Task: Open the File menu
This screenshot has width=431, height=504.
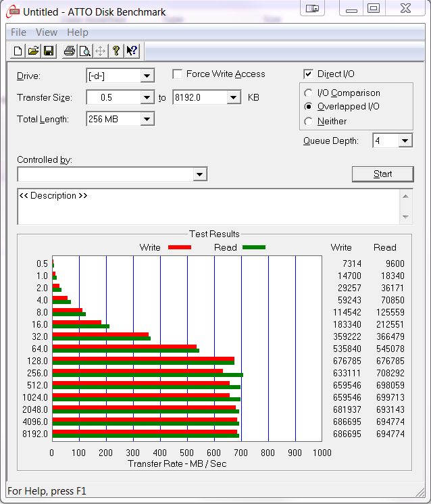Action: coord(19,32)
